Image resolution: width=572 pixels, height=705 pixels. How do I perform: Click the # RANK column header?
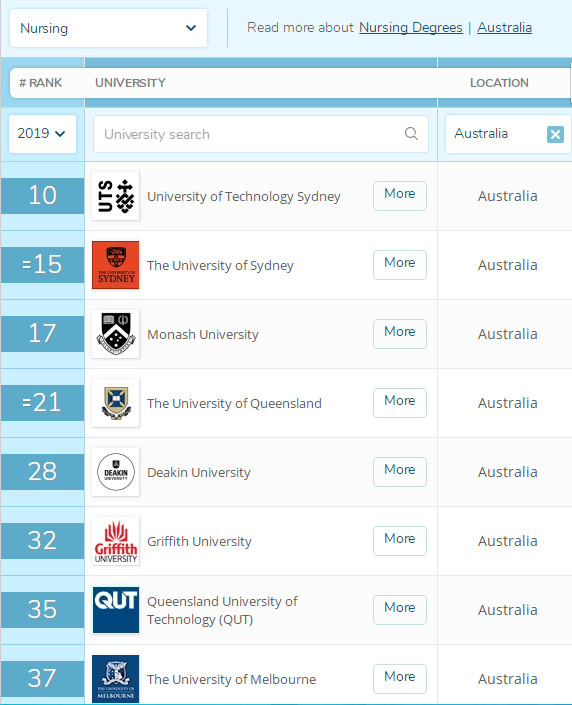(40, 83)
